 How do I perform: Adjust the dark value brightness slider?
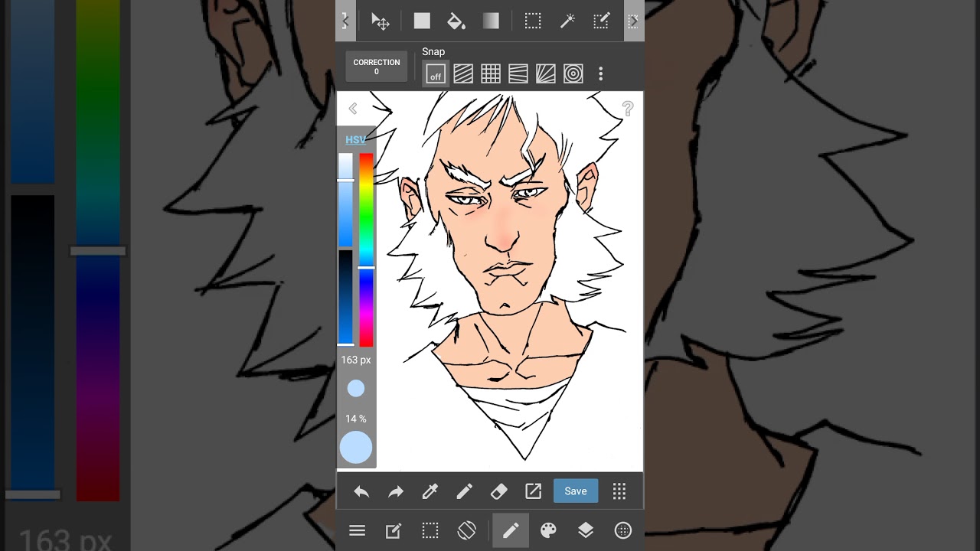pyautogui.click(x=346, y=297)
